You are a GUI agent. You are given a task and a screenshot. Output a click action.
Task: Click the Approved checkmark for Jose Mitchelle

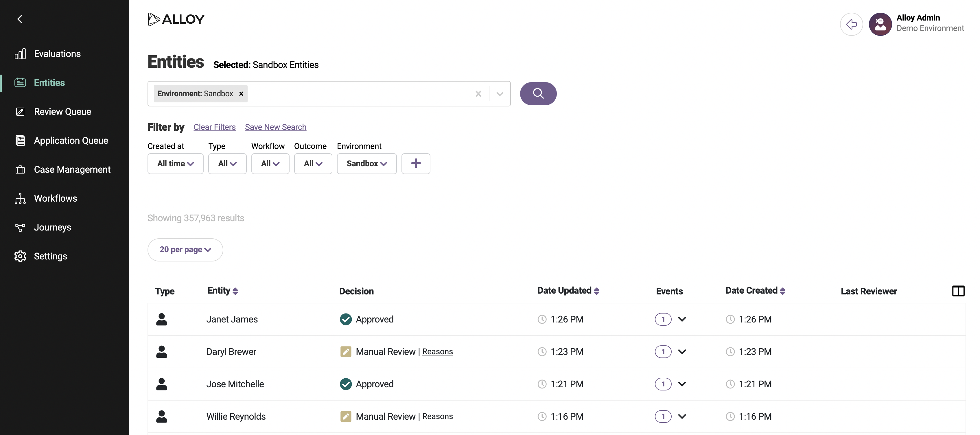(346, 384)
